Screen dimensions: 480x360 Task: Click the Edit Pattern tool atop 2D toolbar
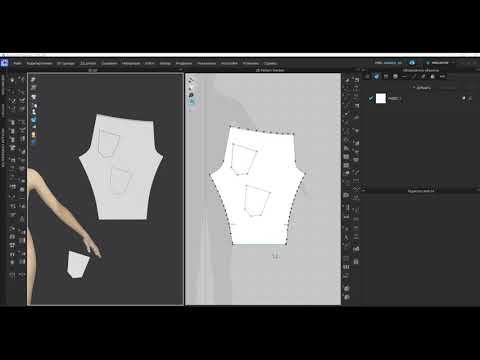click(x=347, y=80)
